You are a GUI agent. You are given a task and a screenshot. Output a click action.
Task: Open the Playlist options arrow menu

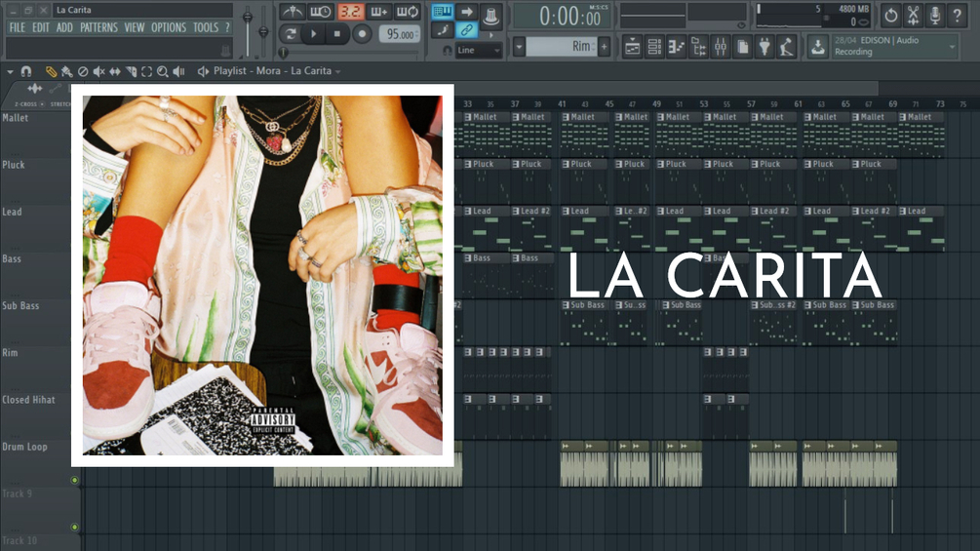[10, 72]
